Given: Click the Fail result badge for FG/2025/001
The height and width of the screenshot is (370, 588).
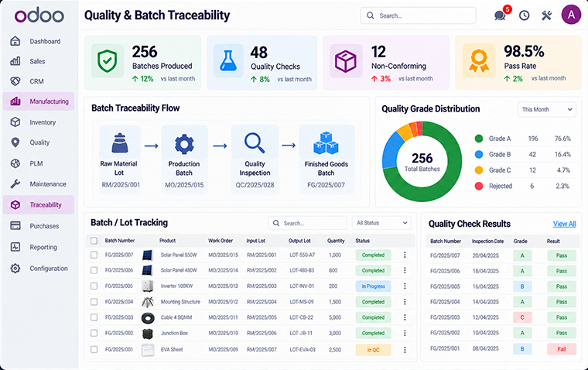Looking at the screenshot, I should 562,349.
